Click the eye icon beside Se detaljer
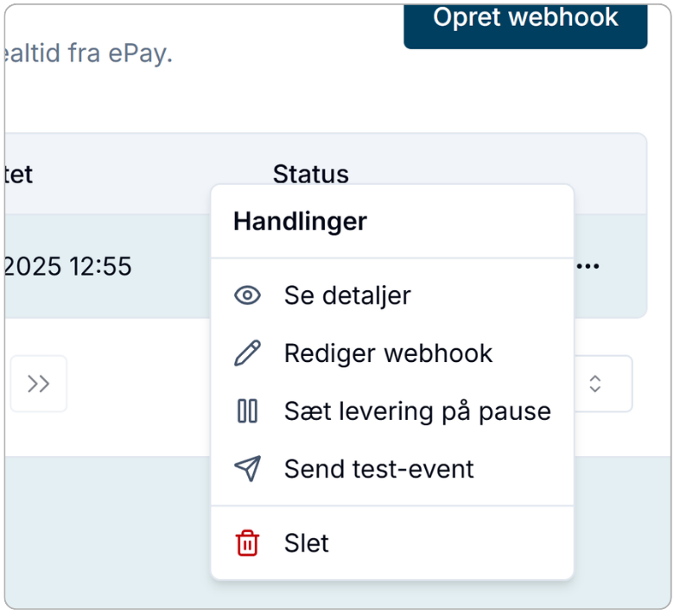This screenshot has width=680, height=616. [x=248, y=295]
